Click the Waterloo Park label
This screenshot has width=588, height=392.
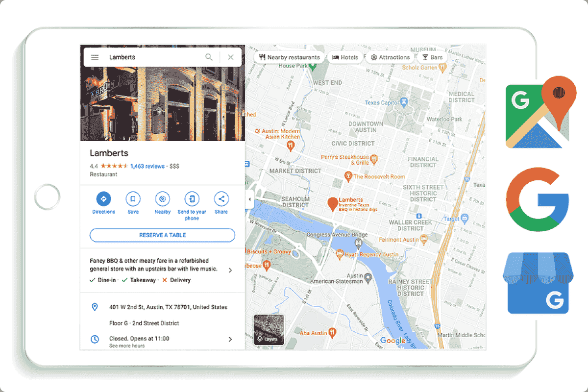point(444,119)
